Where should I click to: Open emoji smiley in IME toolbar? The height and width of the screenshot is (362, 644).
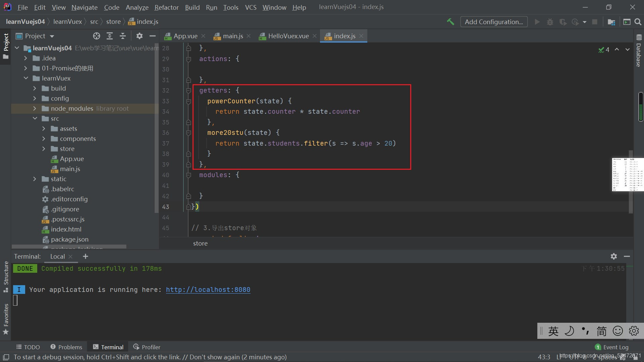click(618, 331)
